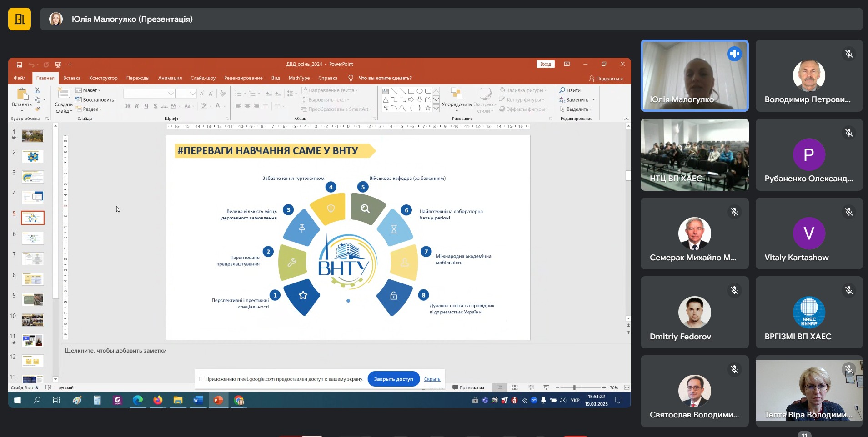
Task: Open the Анимация ribbon tab
Action: (170, 78)
